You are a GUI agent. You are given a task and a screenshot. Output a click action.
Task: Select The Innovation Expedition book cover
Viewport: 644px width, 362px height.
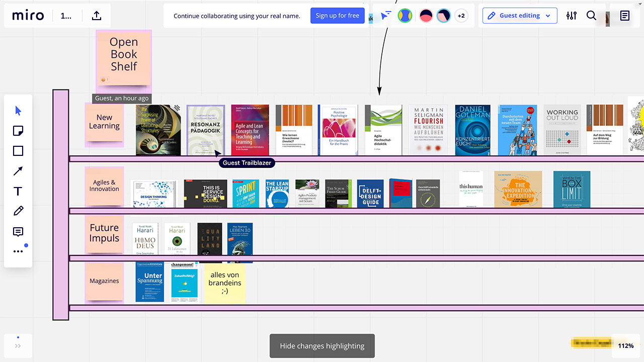pyautogui.click(x=518, y=190)
